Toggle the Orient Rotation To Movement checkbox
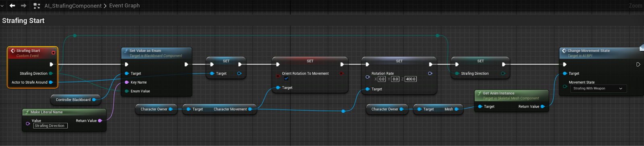 (x=286, y=79)
